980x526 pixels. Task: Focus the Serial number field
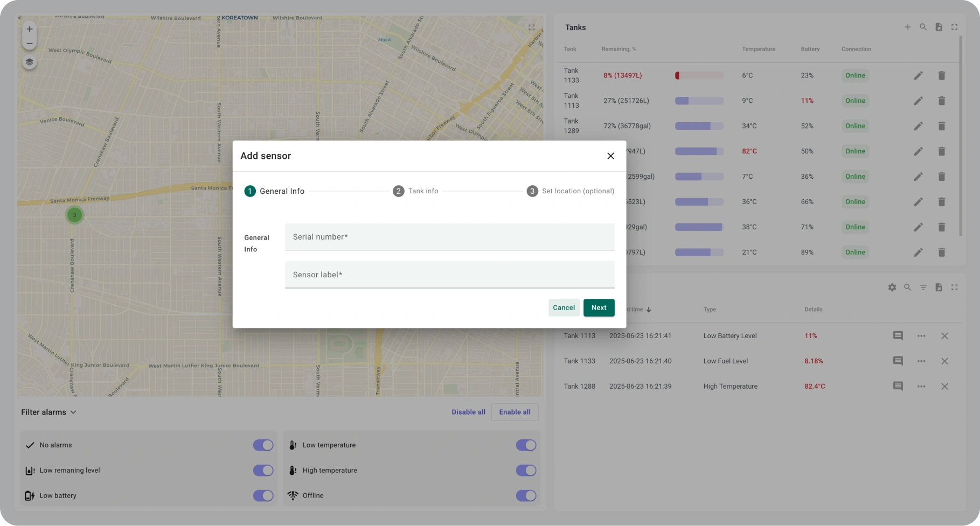pyautogui.click(x=449, y=237)
